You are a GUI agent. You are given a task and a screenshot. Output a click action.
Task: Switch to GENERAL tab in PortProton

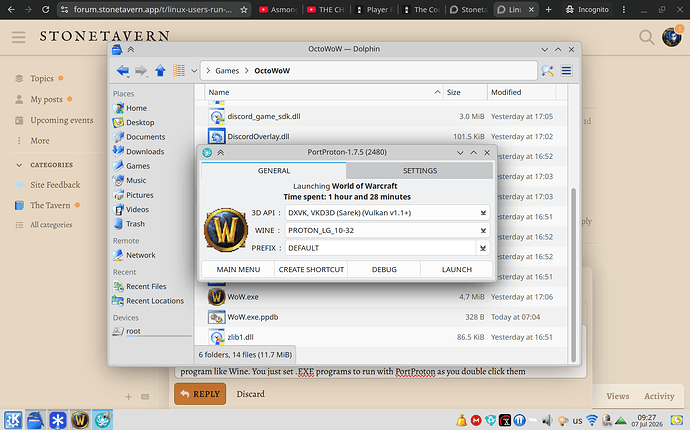pyautogui.click(x=274, y=171)
